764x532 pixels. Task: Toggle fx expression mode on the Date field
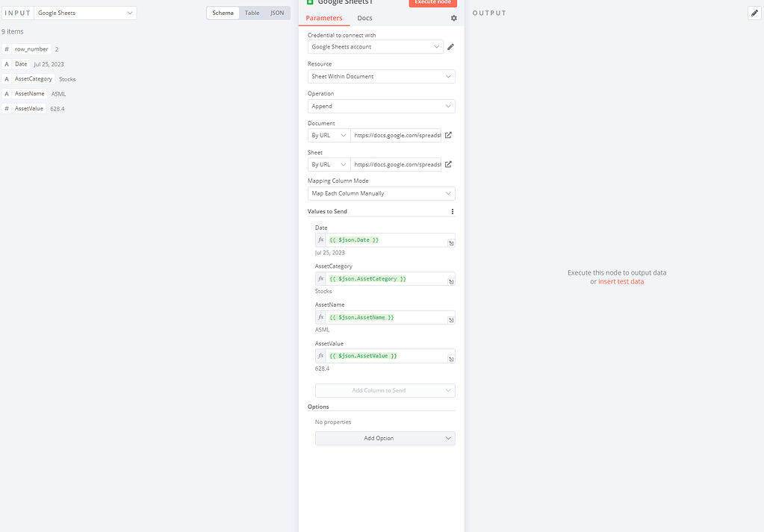coord(320,240)
